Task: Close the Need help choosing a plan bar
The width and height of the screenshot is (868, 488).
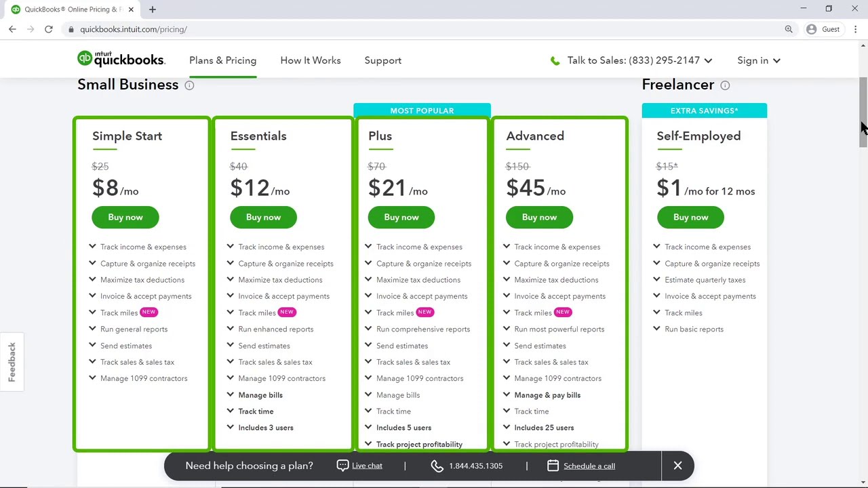Action: 677,466
